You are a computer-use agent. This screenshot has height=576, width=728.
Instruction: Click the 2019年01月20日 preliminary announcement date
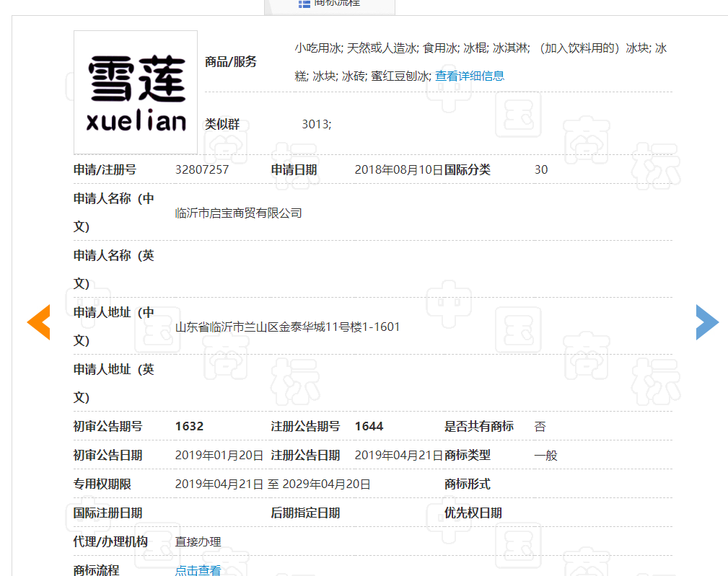219,456
